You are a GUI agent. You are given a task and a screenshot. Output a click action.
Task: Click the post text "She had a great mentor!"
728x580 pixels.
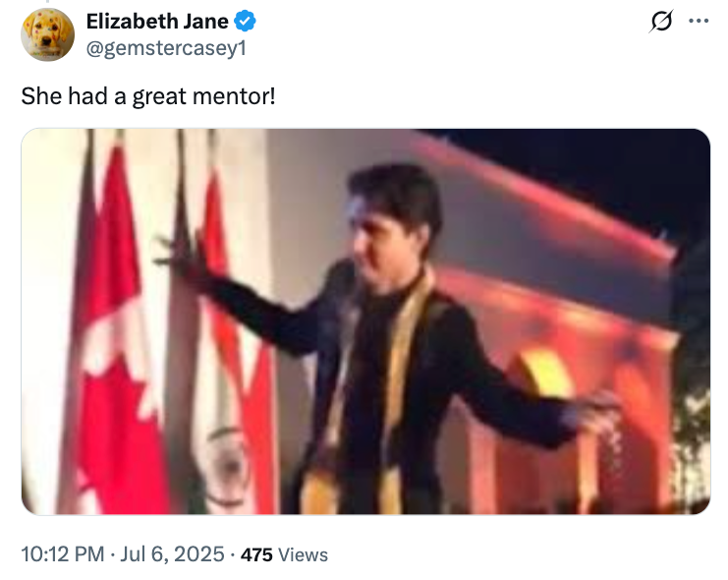(x=148, y=96)
